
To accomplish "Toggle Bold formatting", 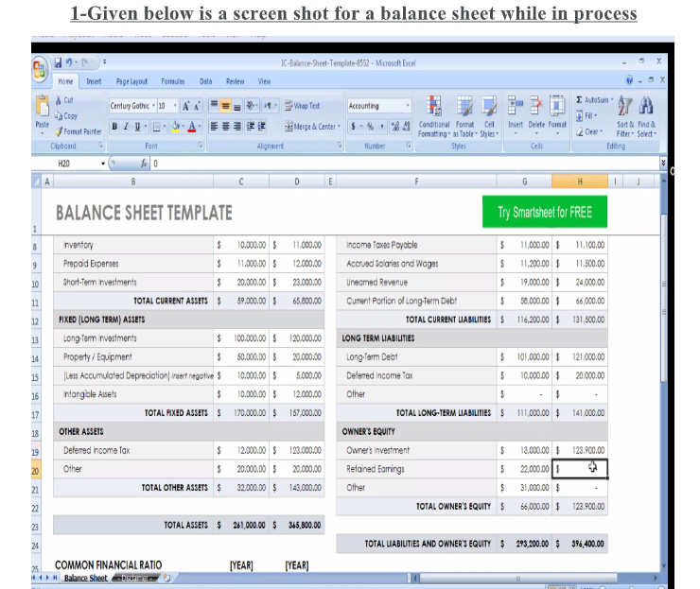I will pos(114,127).
